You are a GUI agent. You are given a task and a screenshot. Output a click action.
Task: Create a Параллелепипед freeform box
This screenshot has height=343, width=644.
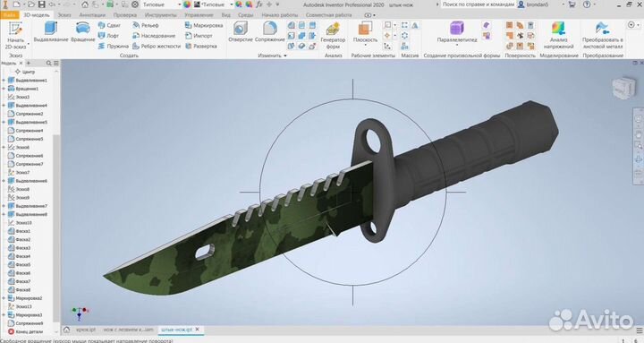tap(457, 32)
